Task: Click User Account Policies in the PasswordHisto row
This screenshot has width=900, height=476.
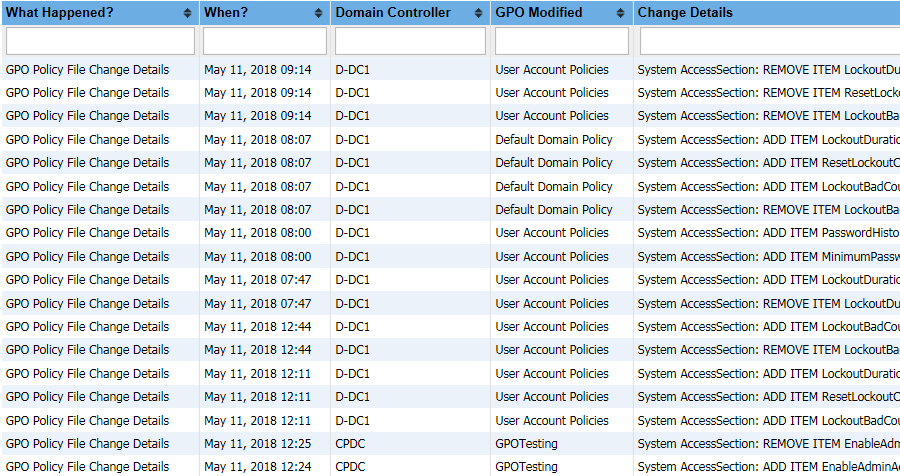Action: click(x=552, y=233)
